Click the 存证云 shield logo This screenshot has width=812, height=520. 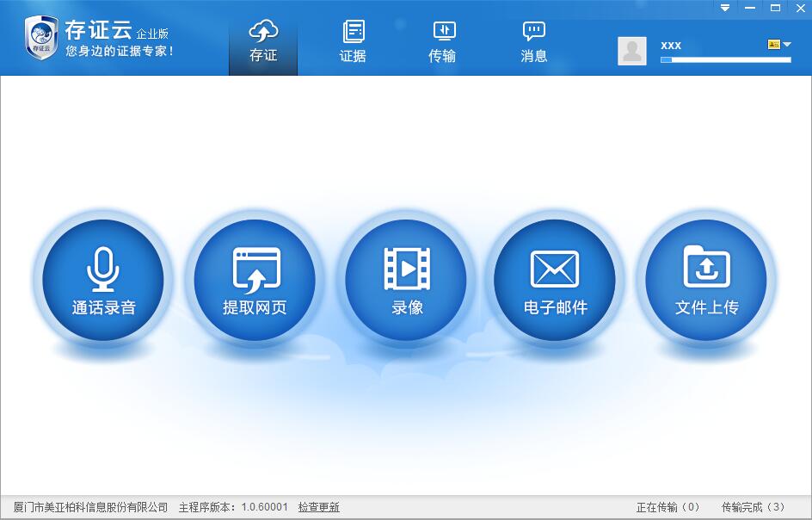click(41, 37)
